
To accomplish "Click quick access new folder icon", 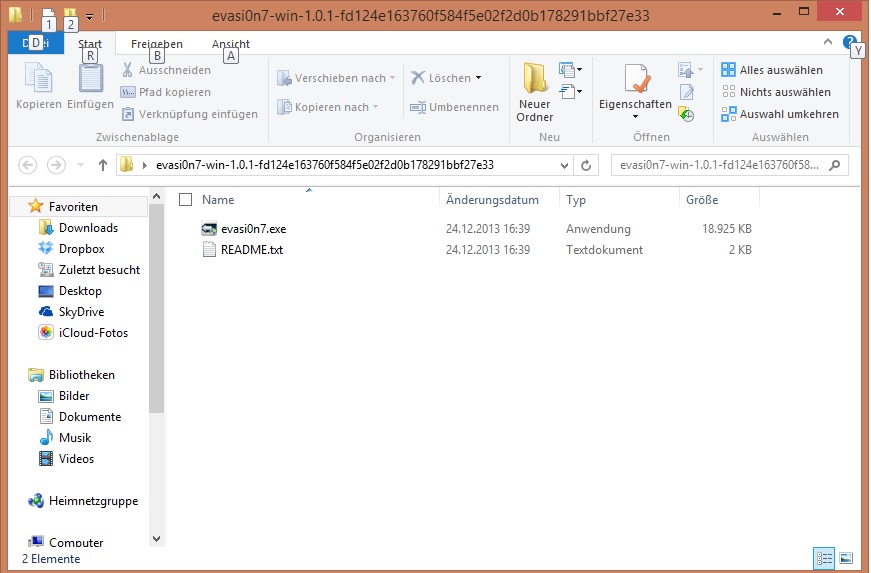I will (x=69, y=14).
